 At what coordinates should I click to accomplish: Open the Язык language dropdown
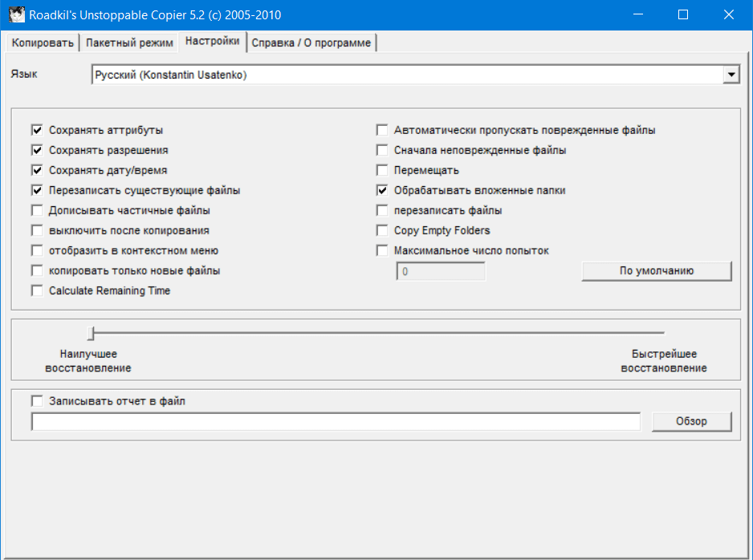(x=415, y=75)
